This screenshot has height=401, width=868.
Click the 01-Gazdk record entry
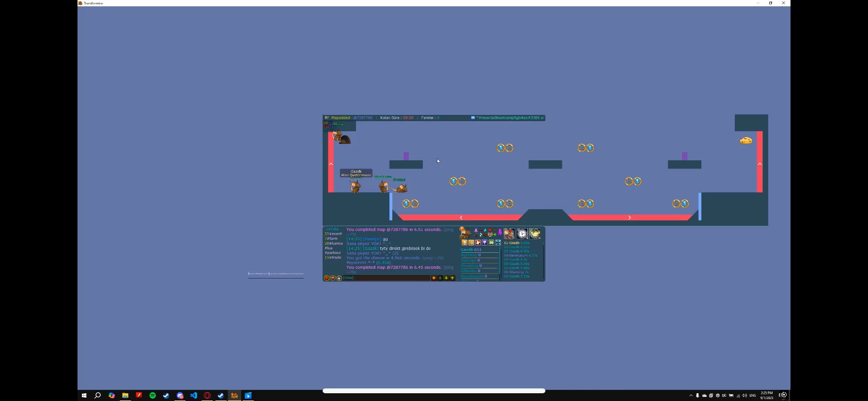click(x=517, y=243)
